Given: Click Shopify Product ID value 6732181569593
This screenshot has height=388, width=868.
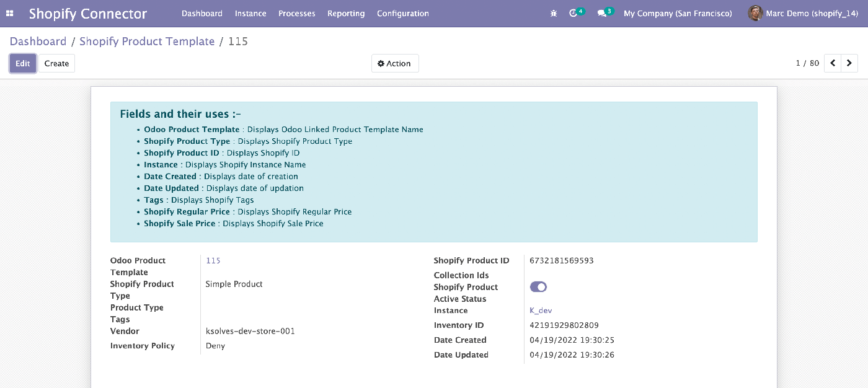Looking at the screenshot, I should pyautogui.click(x=562, y=260).
